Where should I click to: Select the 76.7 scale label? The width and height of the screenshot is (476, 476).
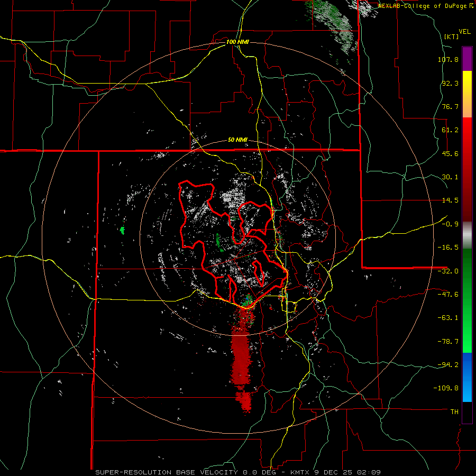[450, 106]
